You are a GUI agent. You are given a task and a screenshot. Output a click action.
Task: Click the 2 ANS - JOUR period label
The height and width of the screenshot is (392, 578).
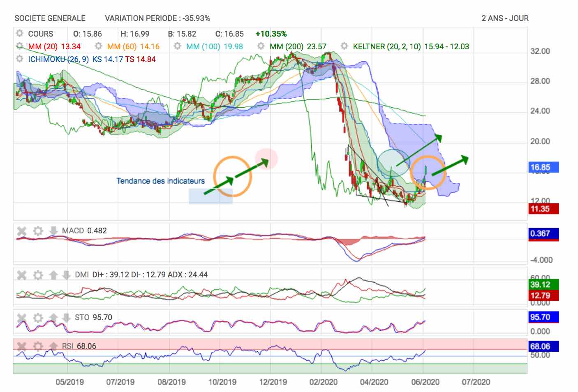point(505,18)
